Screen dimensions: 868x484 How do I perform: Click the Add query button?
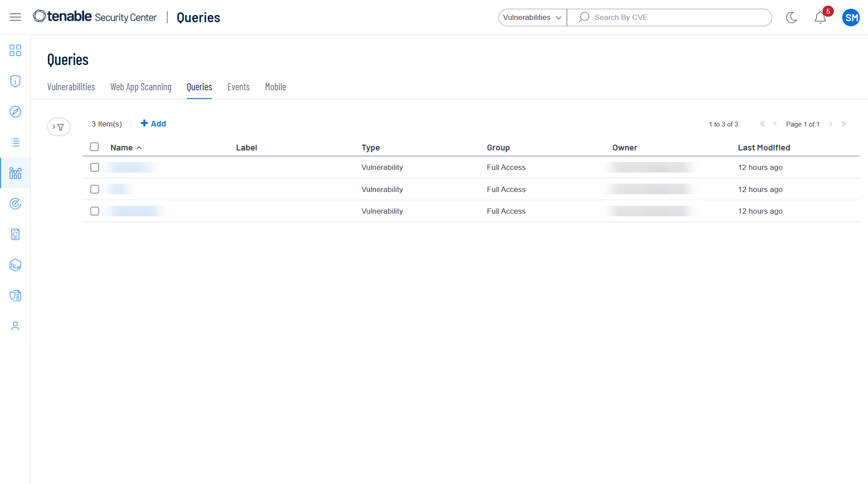(x=153, y=124)
